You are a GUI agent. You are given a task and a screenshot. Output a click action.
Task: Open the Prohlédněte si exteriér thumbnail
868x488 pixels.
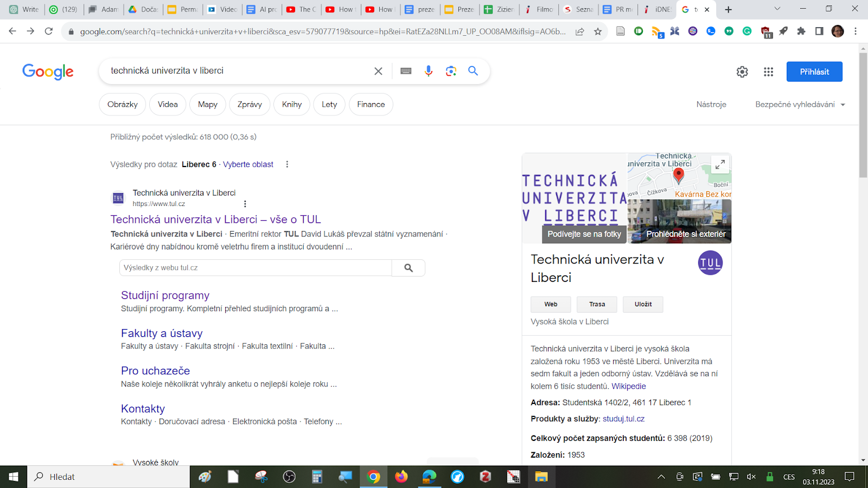[680, 221]
